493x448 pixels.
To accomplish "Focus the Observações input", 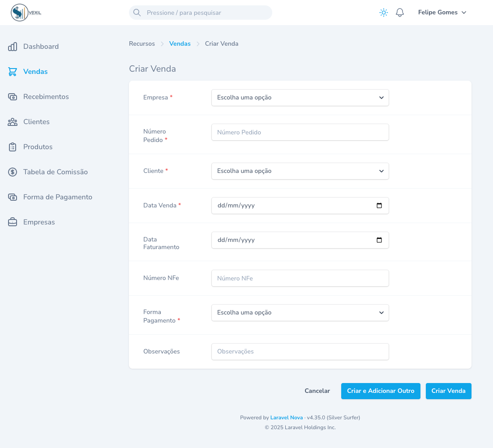I will click(300, 351).
